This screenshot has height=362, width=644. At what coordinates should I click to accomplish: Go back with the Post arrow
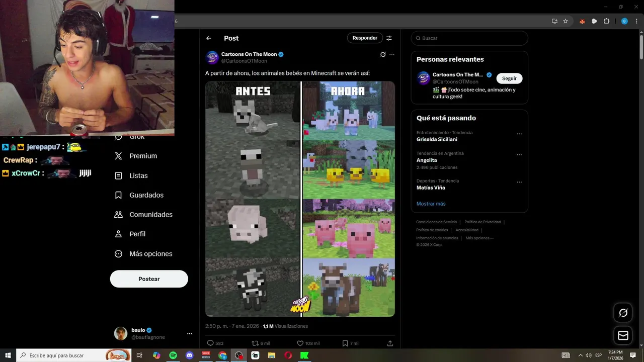[209, 38]
